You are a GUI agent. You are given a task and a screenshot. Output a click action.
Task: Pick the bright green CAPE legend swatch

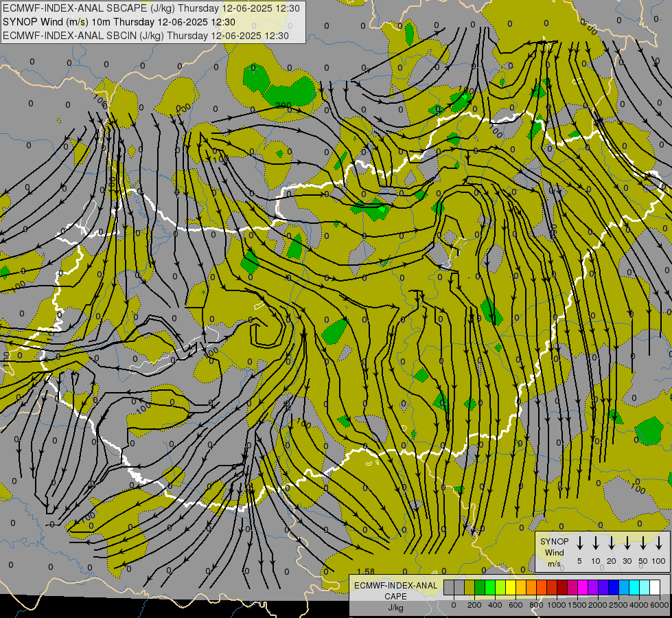pos(490,587)
